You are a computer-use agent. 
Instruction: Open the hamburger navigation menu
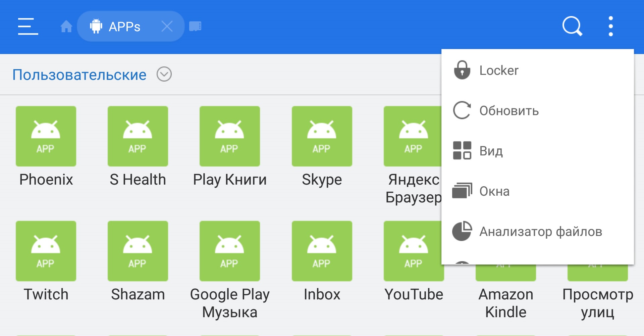click(x=28, y=26)
